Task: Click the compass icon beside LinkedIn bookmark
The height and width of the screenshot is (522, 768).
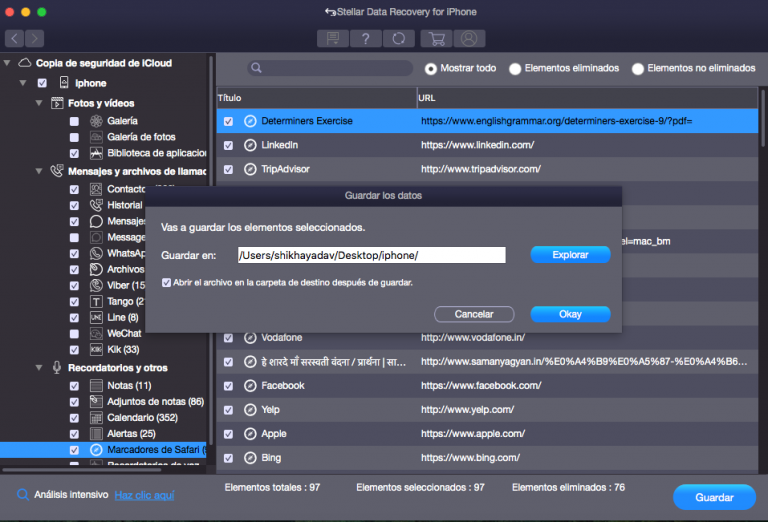Action: (x=250, y=145)
